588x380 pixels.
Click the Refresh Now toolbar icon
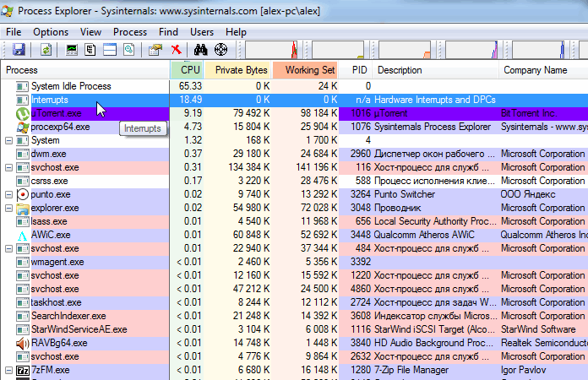[x=46, y=50]
